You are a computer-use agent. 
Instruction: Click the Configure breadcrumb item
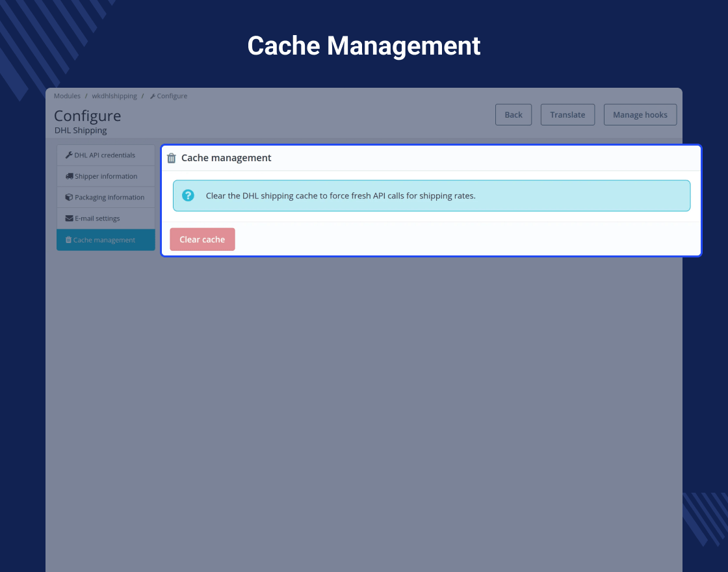click(168, 96)
